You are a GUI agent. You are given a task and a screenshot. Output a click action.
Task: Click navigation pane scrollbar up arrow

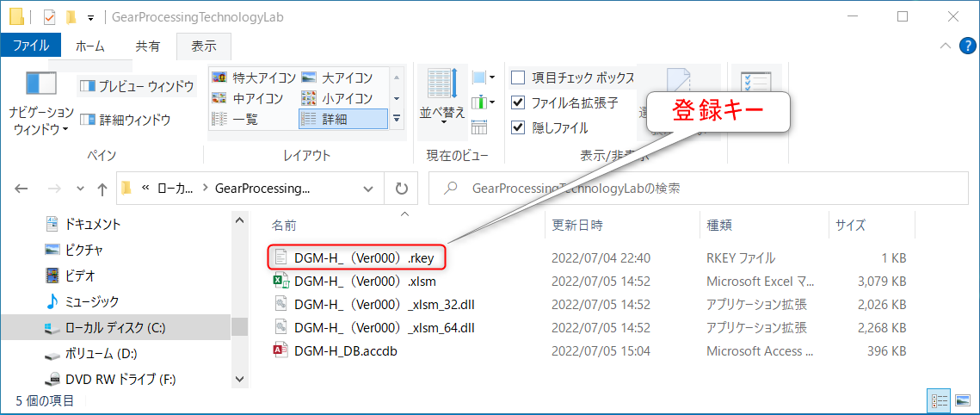(240, 220)
